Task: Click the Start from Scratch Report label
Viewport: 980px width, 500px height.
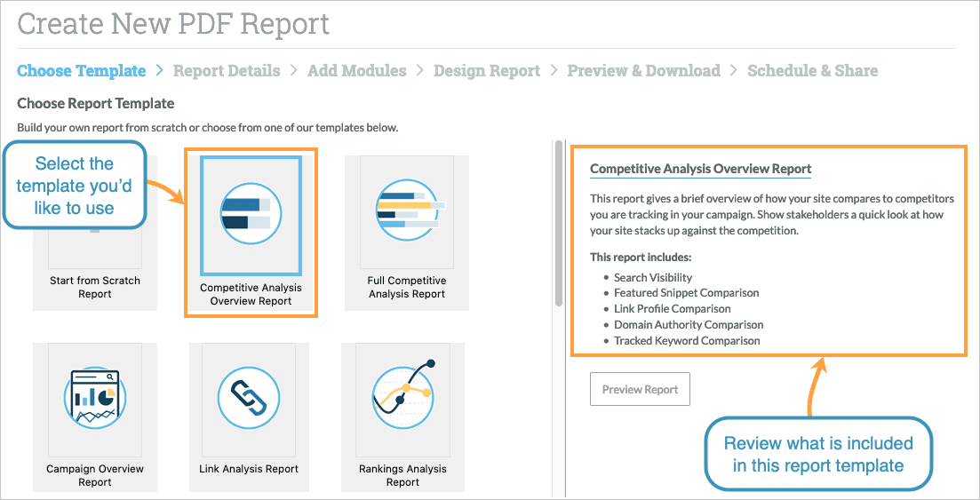Action: click(95, 287)
